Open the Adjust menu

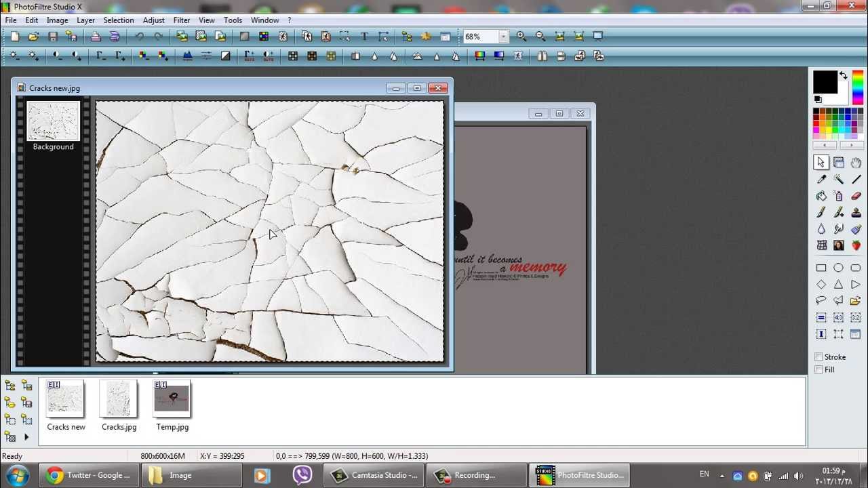[154, 20]
